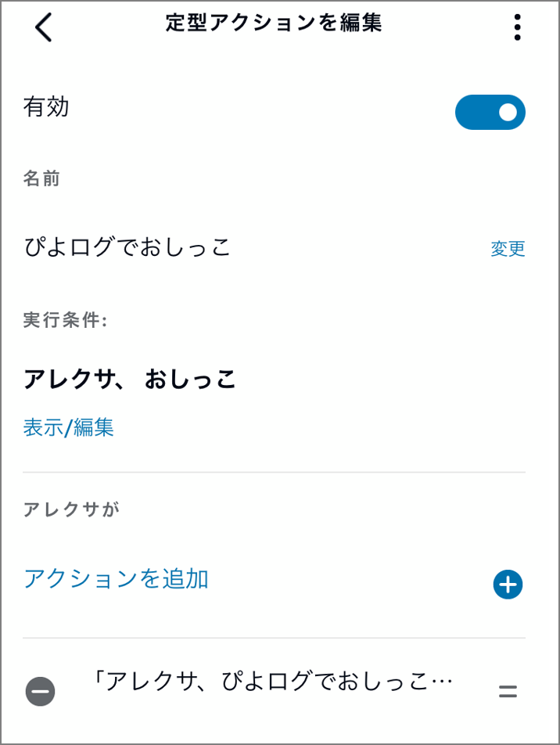The height and width of the screenshot is (745, 560).
Task: Remove the action with the minus icon
Action: tap(40, 691)
